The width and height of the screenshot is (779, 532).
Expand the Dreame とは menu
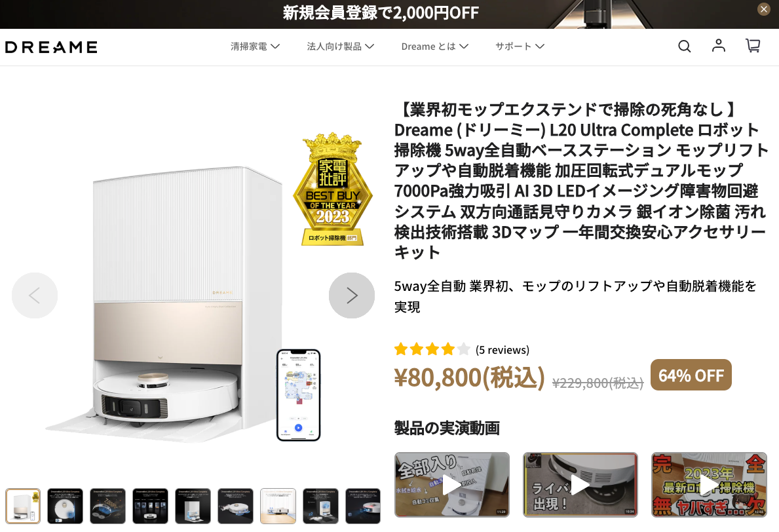pyautogui.click(x=435, y=47)
